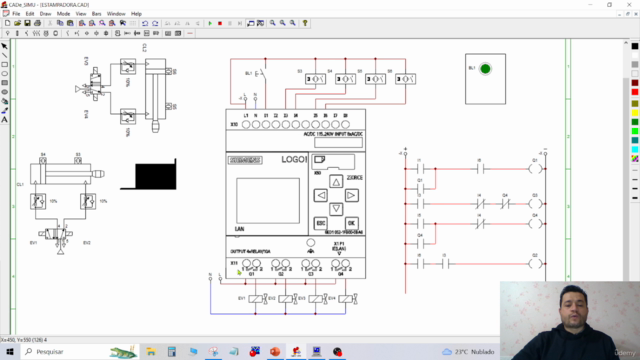Copy selection using the Copy toolbar icon
This screenshot has height=360, width=640.
pos(60,23)
